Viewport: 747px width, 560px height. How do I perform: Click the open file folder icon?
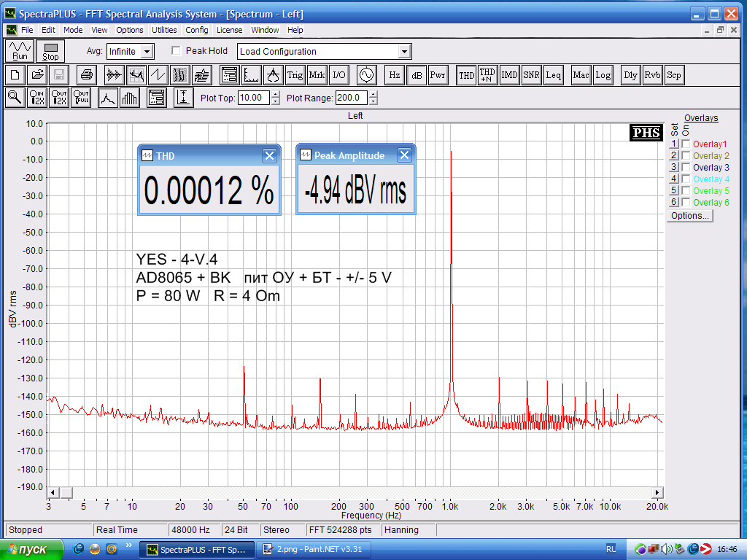(x=37, y=74)
